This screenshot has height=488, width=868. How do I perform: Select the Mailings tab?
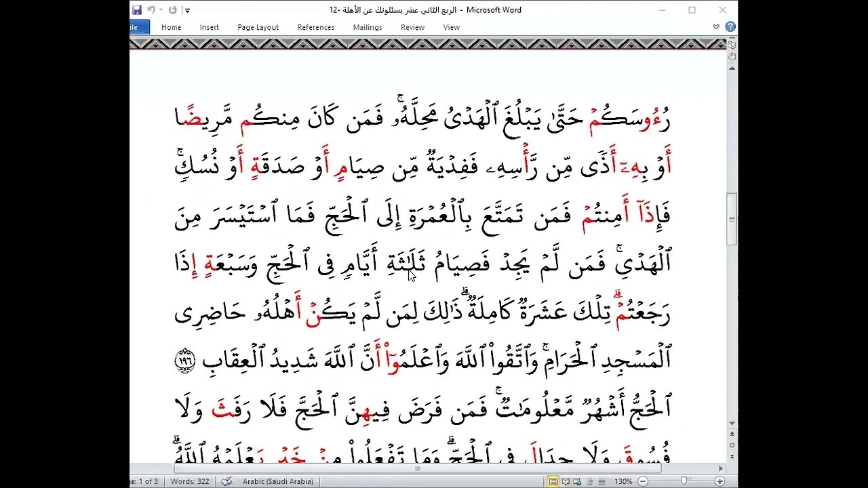pos(368,27)
